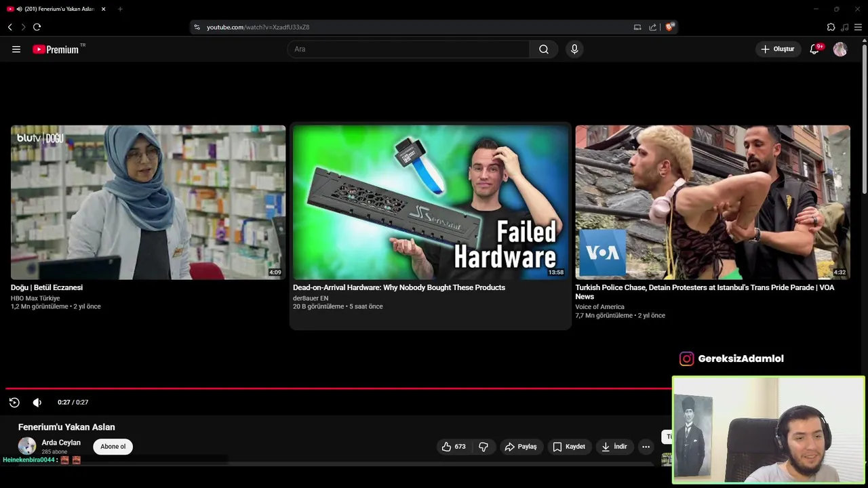Image resolution: width=868 pixels, height=488 pixels.
Task: Share the video with Paylaş
Action: [x=521, y=447]
